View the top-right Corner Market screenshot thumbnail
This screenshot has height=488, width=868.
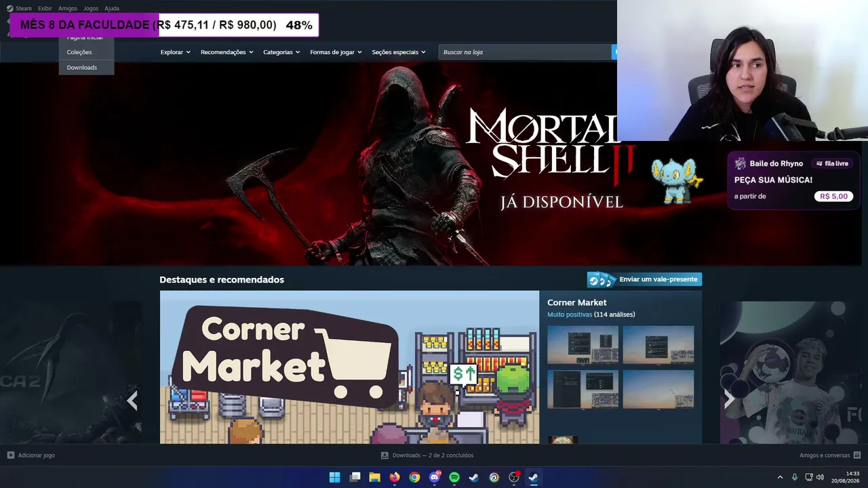(x=658, y=345)
